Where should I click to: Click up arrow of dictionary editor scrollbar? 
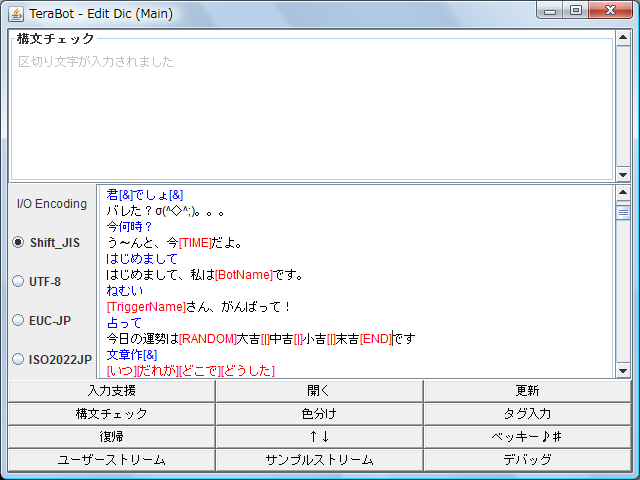(623, 193)
